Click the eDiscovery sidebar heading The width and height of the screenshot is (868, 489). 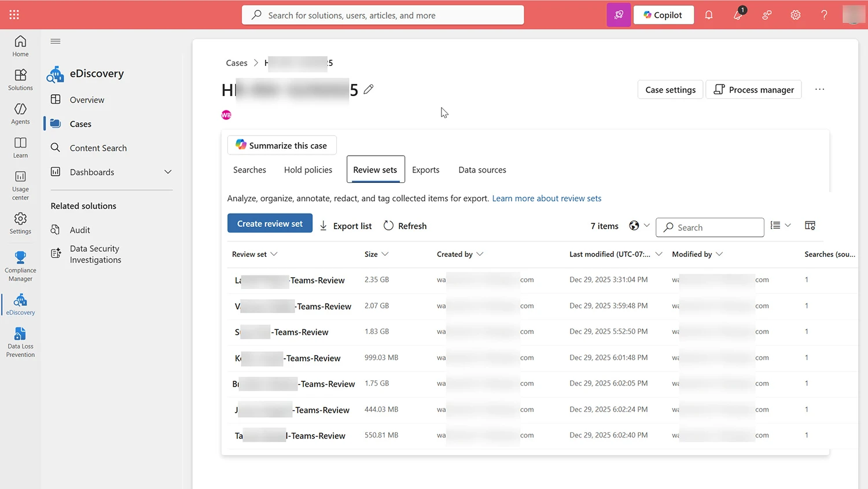[97, 73]
